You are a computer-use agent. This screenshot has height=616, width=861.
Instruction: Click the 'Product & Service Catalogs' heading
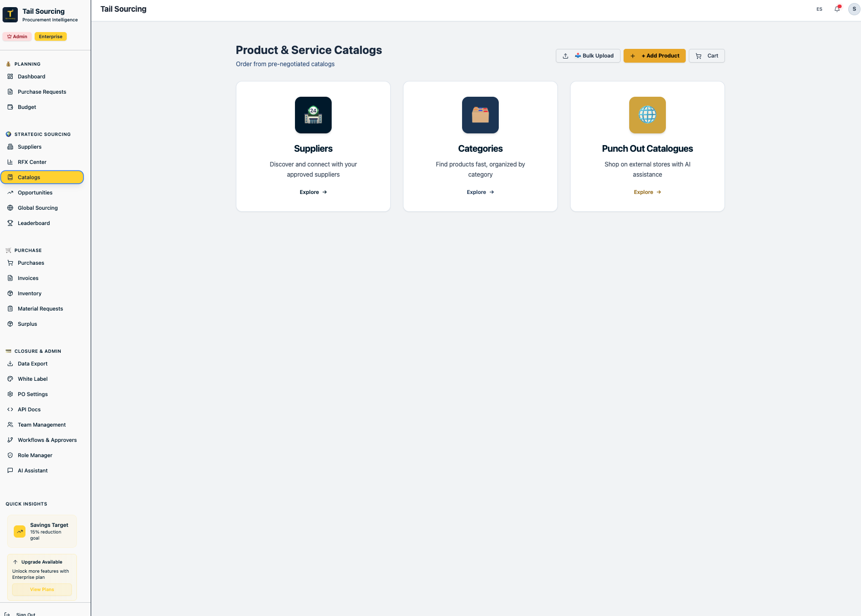click(309, 50)
